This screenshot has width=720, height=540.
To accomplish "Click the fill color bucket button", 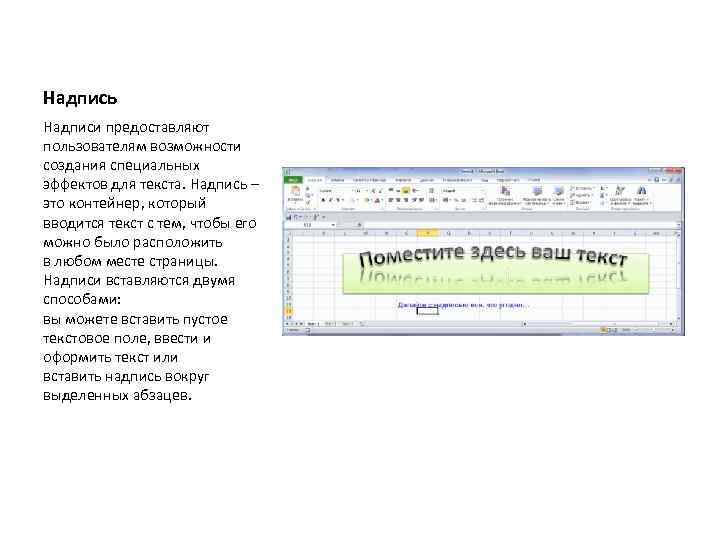I will click(367, 200).
